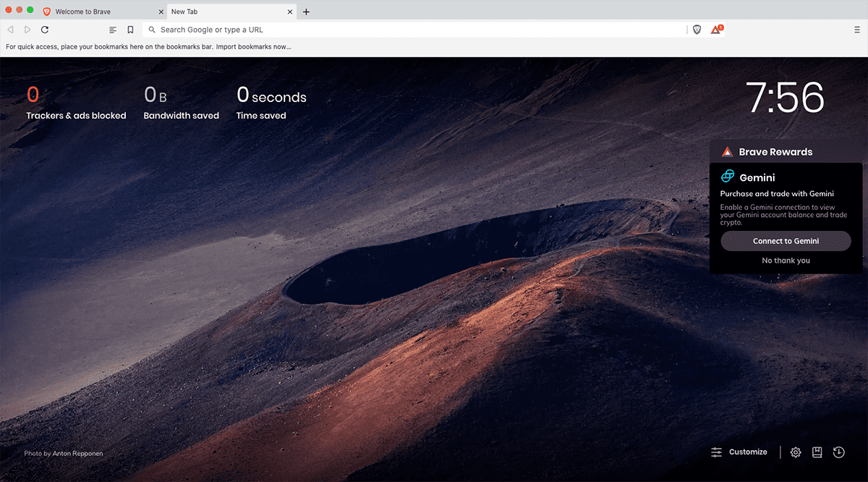This screenshot has width=868, height=482.
Task: Open a new tab with the plus button
Action: coord(306,11)
